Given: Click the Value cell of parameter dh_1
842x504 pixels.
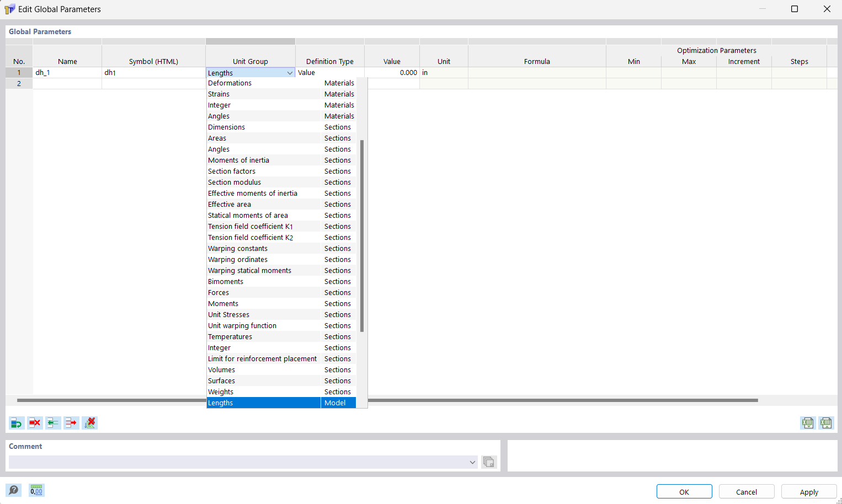Looking at the screenshot, I should pyautogui.click(x=392, y=72).
